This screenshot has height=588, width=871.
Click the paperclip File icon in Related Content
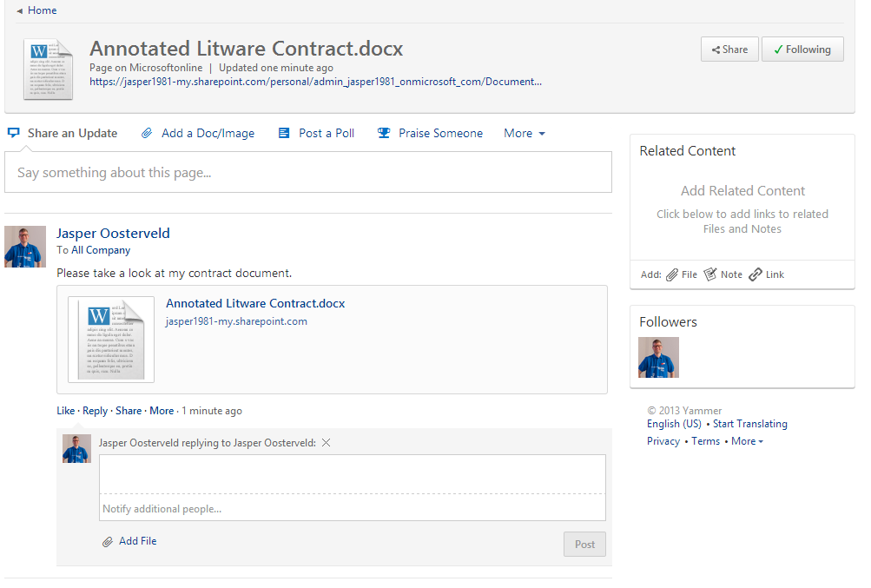tap(672, 274)
